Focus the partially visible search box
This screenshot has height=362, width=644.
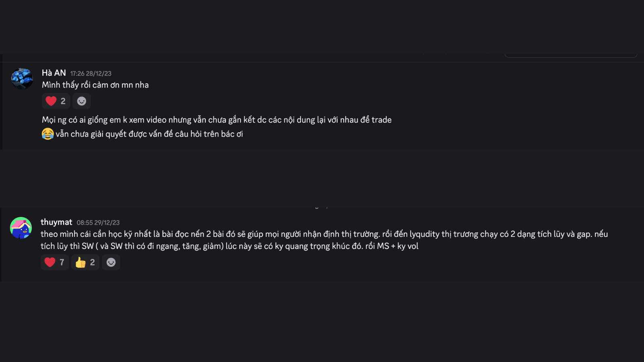pos(571,55)
